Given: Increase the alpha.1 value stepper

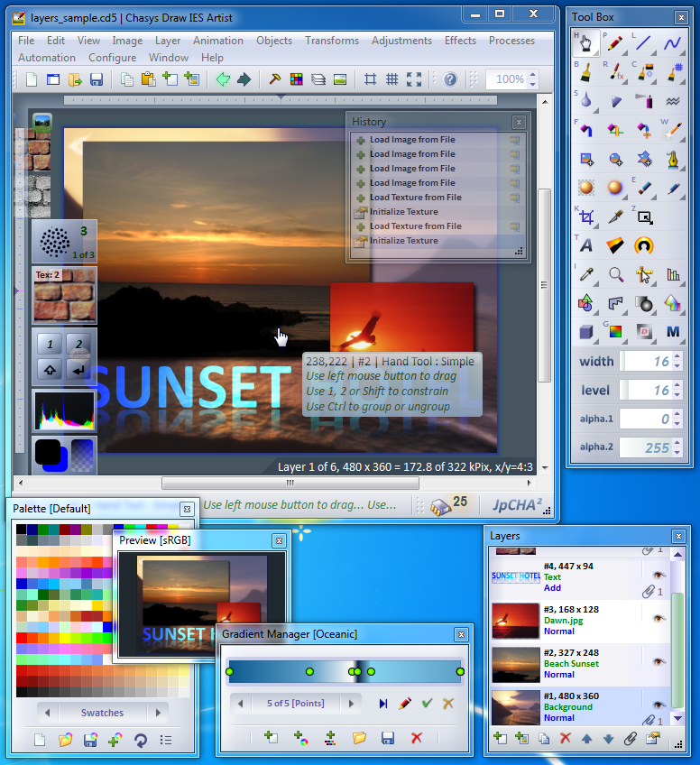Looking at the screenshot, I should pos(677,414).
